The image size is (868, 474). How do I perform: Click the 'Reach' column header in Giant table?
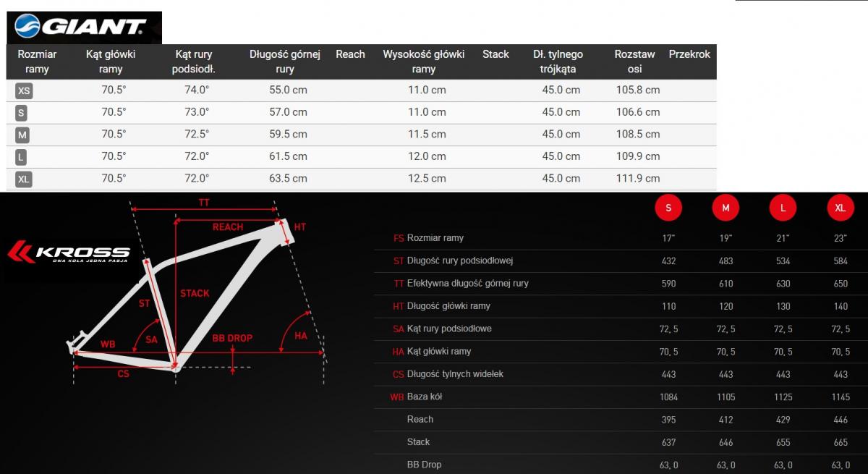[350, 54]
